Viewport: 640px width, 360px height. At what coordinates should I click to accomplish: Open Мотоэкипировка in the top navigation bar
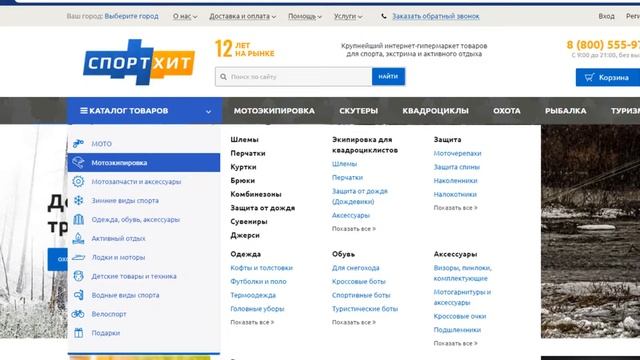click(x=274, y=111)
